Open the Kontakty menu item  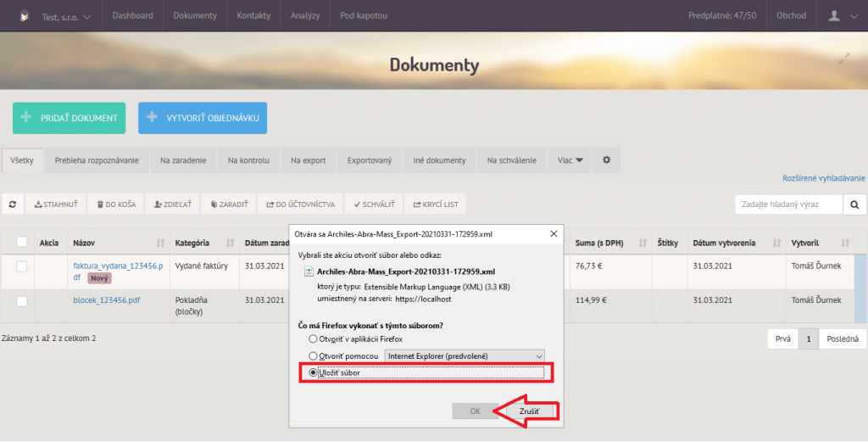coord(253,15)
